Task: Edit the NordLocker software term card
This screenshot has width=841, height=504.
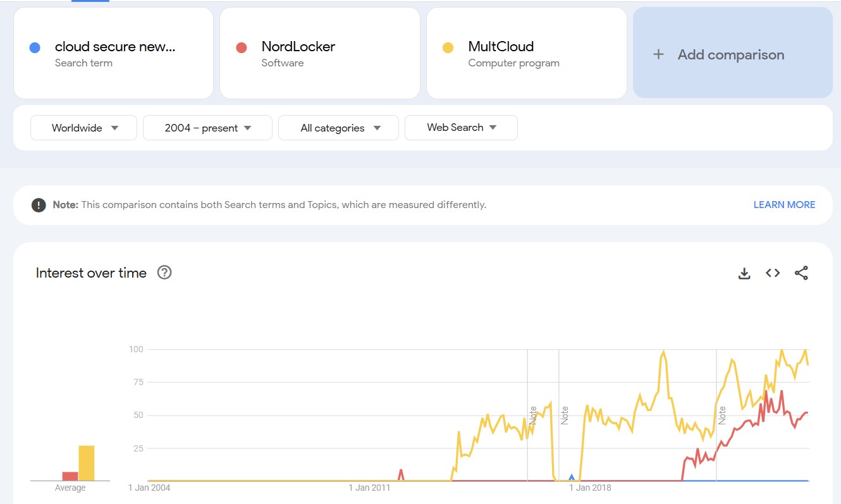Action: coord(320,53)
